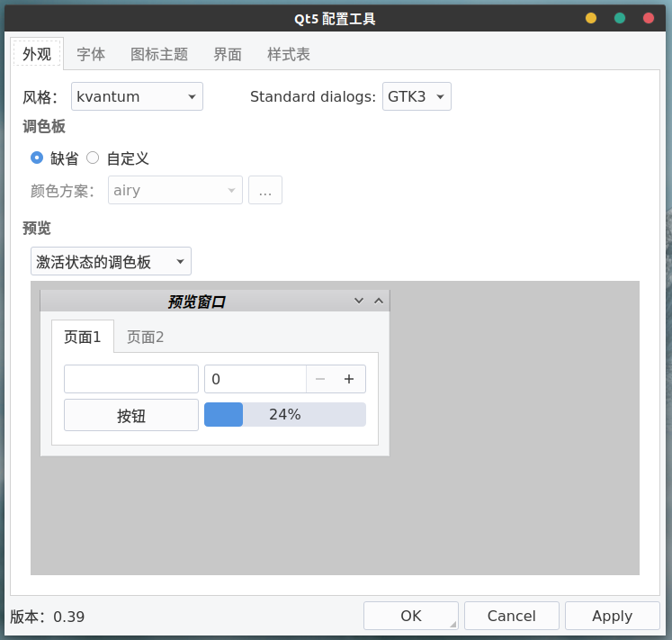This screenshot has height=640, width=672.
Task: Select the 自定义 palette radio button
Action: coord(93,158)
